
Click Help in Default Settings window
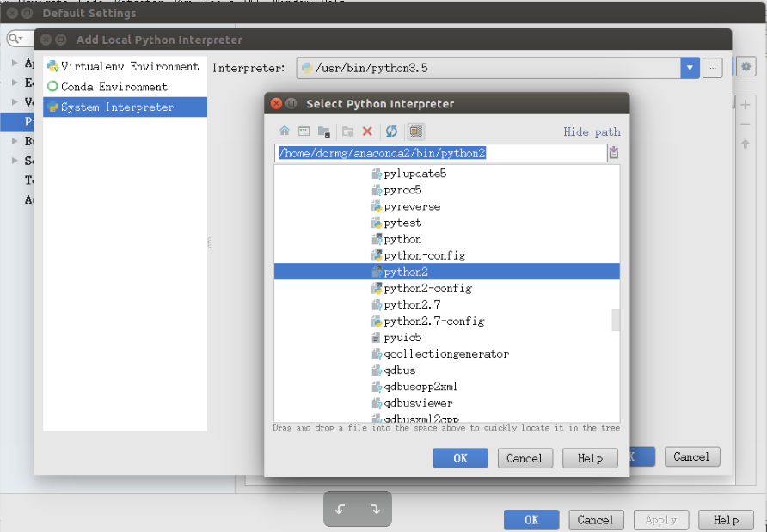pyautogui.click(x=726, y=520)
